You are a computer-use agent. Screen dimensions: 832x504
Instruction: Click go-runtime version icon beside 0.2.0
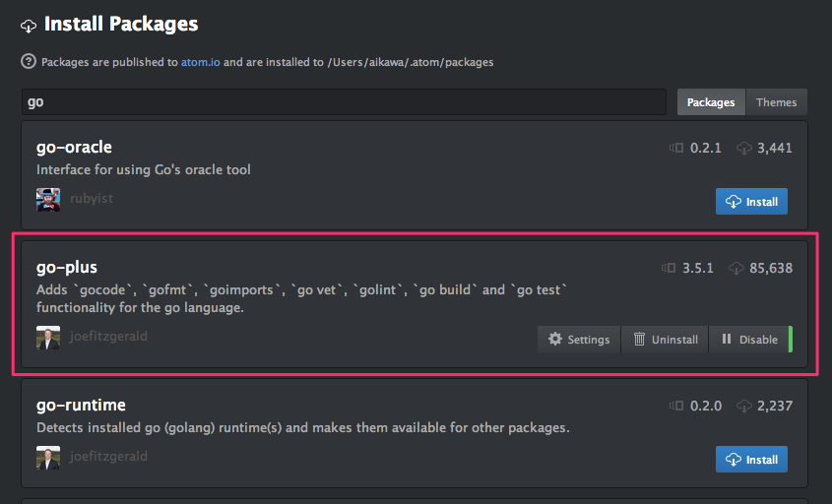676,406
